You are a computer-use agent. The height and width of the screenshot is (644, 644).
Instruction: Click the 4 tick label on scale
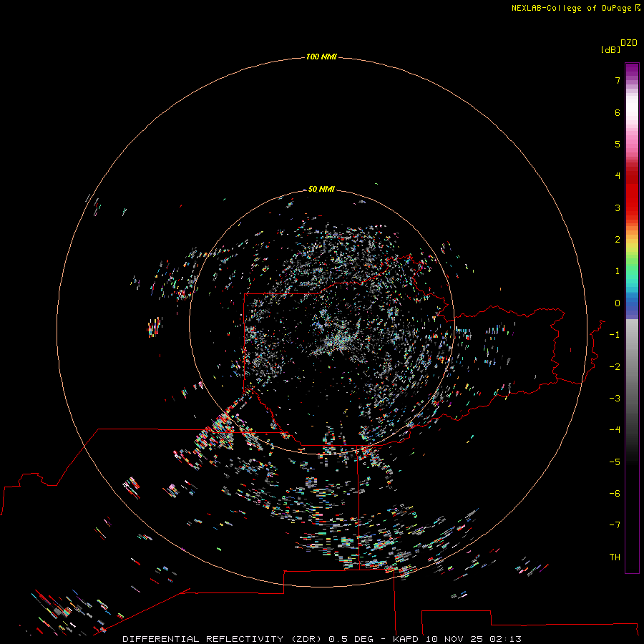618,176
